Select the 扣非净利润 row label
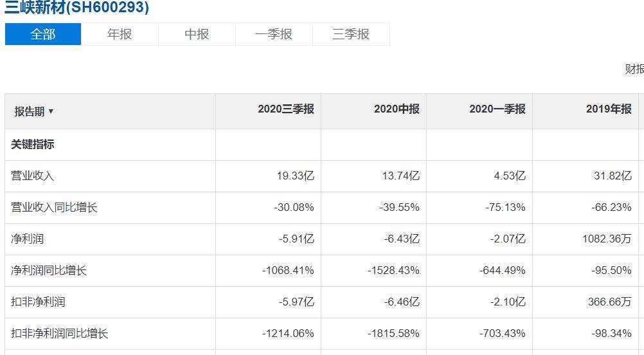Viewport: 644px width, 355px height. [x=38, y=302]
